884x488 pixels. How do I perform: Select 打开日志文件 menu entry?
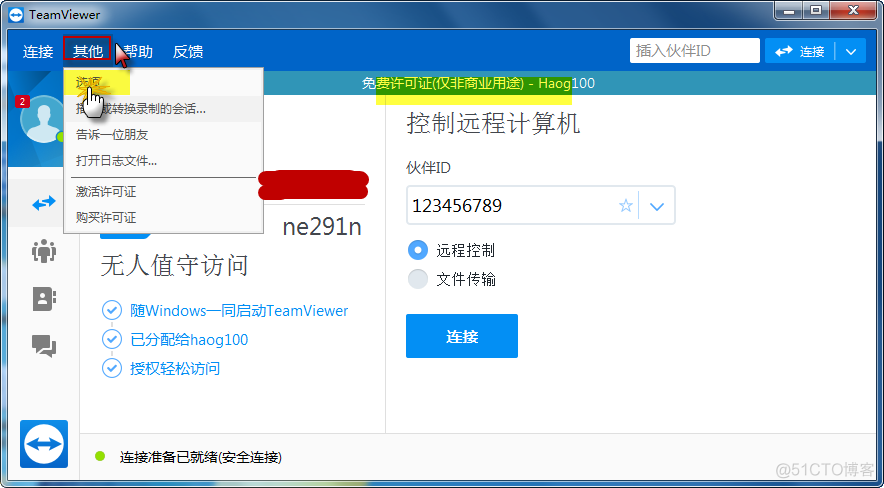[x=163, y=161]
